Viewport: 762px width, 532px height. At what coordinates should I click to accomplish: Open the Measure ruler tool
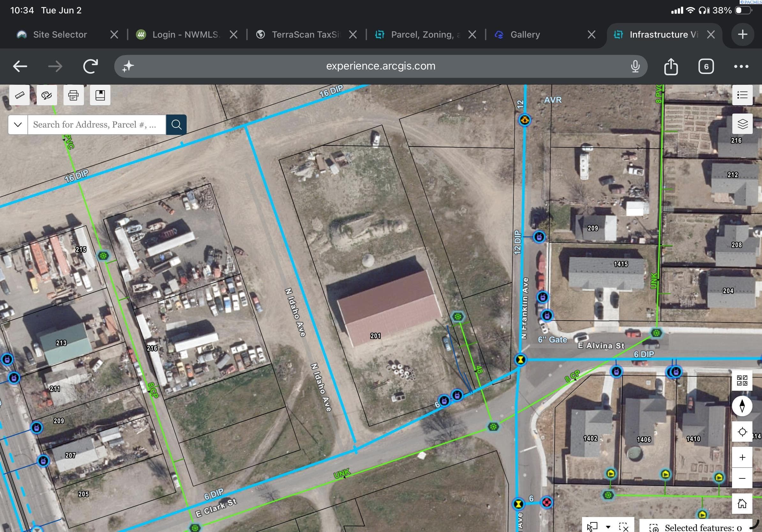(x=19, y=95)
